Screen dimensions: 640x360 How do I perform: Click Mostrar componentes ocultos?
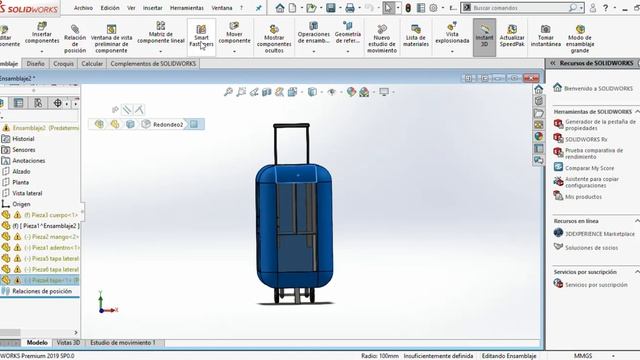(x=274, y=39)
